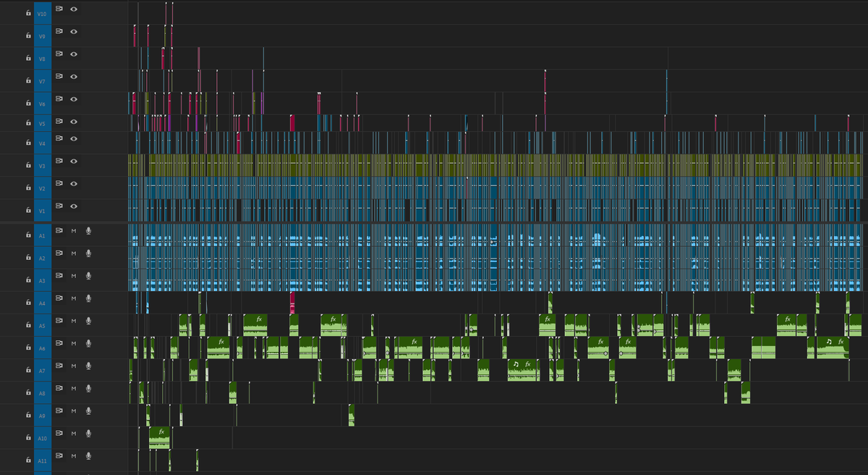Screen dimensions: 868x475
Task: Toggle sync lock for track A4
Action: [x=60, y=298]
